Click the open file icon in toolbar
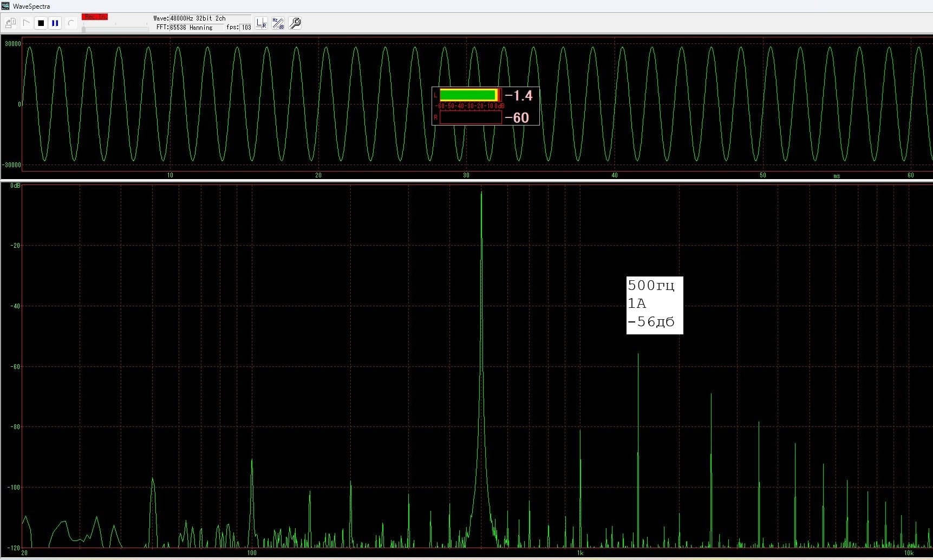933x560 pixels. pos(10,23)
